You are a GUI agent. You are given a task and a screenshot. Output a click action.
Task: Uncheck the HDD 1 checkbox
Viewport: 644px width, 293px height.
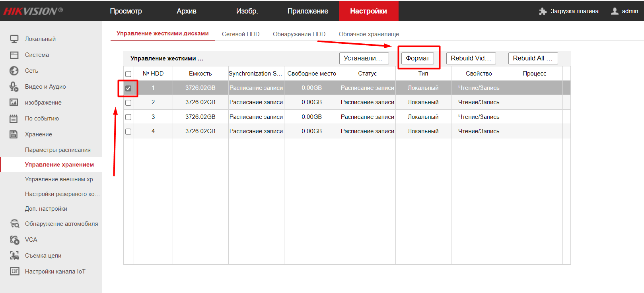pos(128,88)
